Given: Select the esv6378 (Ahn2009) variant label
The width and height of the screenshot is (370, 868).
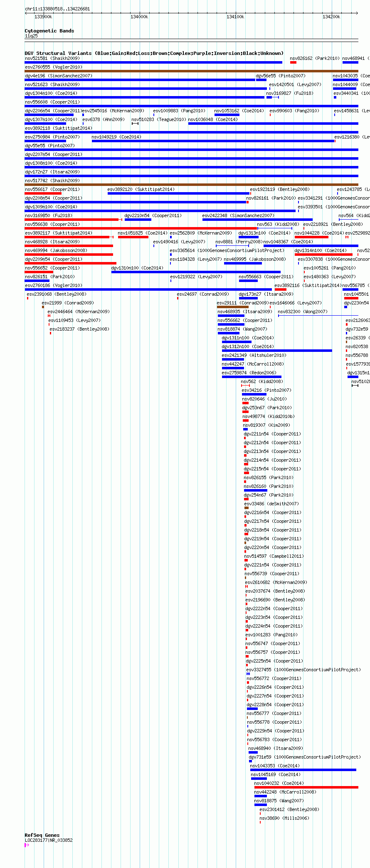Looking at the screenshot, I should point(104,120).
